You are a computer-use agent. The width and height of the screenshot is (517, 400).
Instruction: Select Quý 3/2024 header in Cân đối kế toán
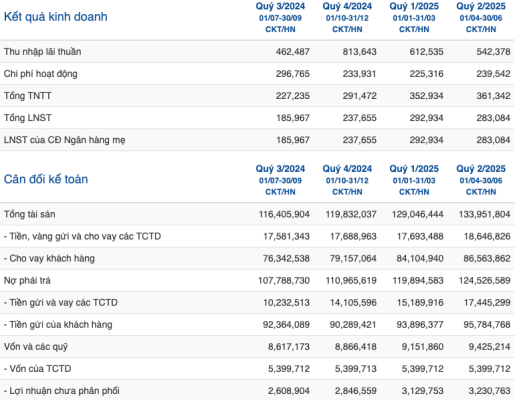coord(280,169)
